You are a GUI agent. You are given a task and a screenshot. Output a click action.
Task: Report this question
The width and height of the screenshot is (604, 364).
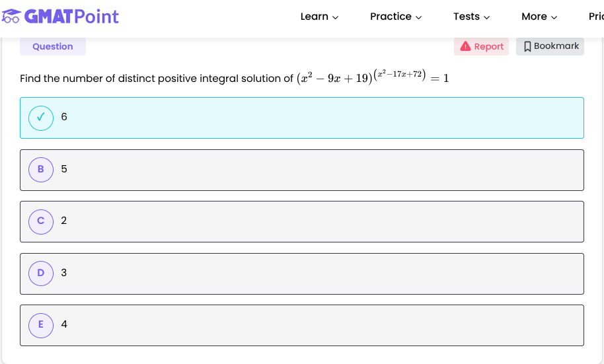click(482, 46)
